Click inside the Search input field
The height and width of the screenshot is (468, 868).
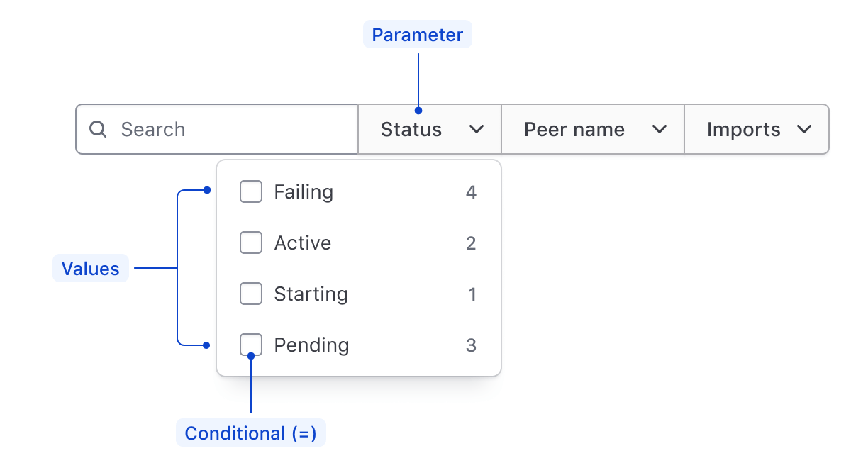tap(213, 129)
